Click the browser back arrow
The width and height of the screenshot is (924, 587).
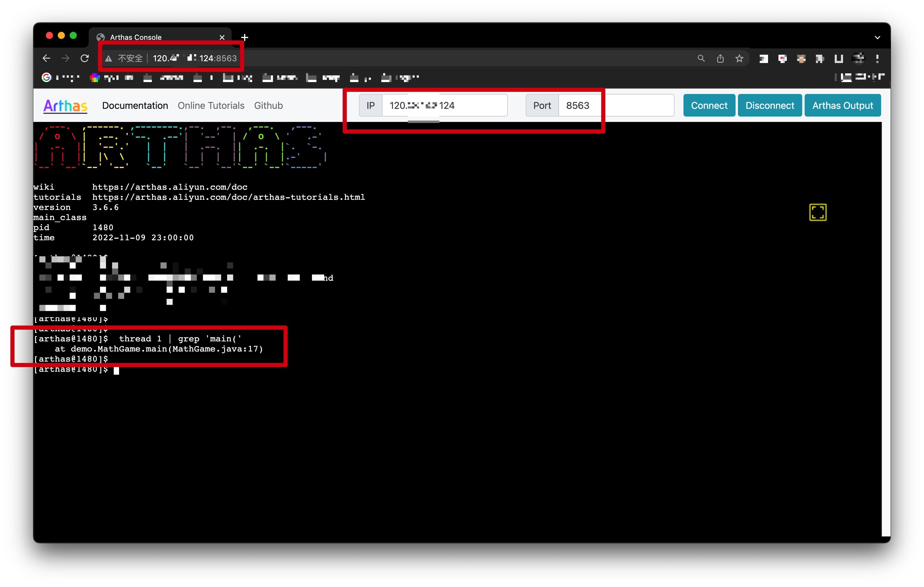tap(46, 58)
